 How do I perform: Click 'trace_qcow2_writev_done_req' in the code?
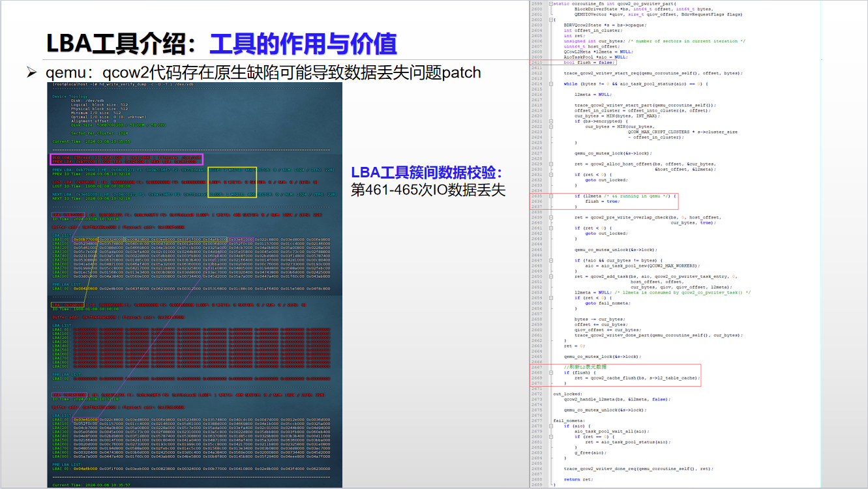(601, 468)
